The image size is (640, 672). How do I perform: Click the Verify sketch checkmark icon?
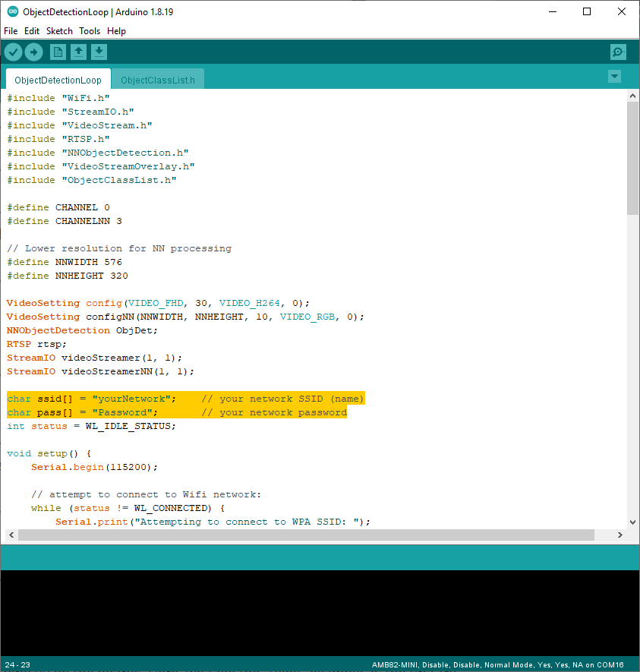click(14, 52)
